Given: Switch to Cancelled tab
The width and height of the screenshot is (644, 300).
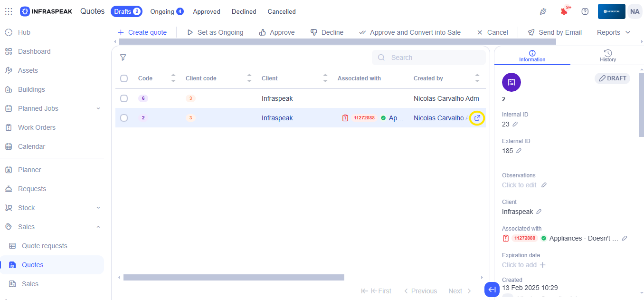Looking at the screenshot, I should 282,11.
